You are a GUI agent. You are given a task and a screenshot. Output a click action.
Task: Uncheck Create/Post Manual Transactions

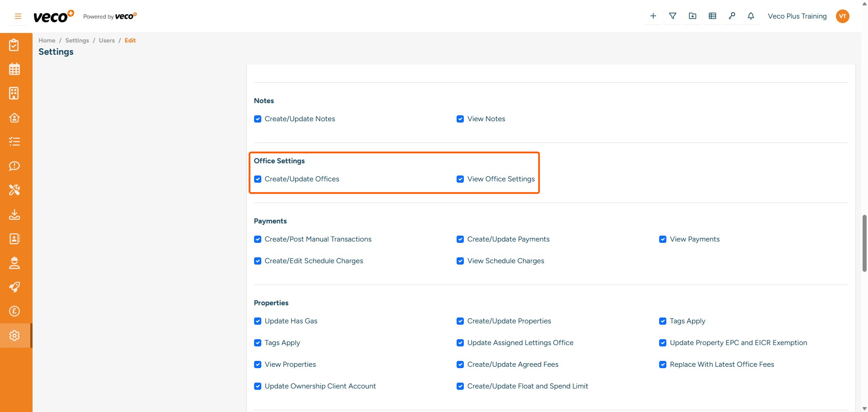pyautogui.click(x=258, y=239)
